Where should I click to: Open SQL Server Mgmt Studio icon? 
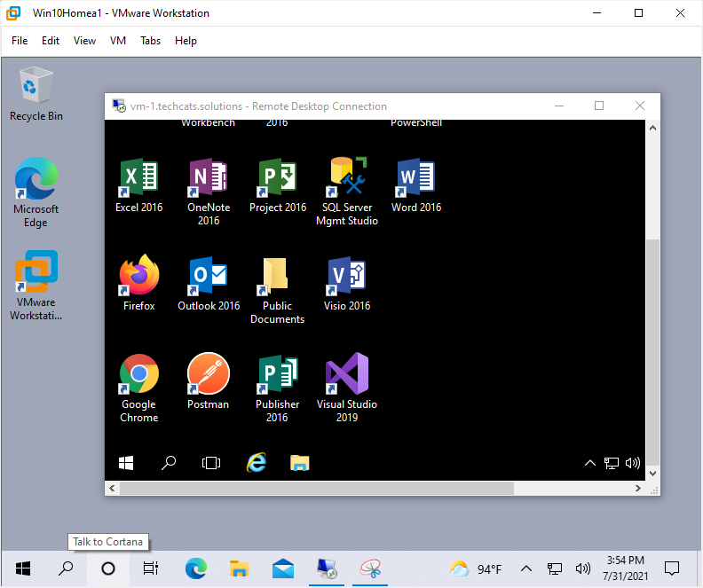coord(347,192)
